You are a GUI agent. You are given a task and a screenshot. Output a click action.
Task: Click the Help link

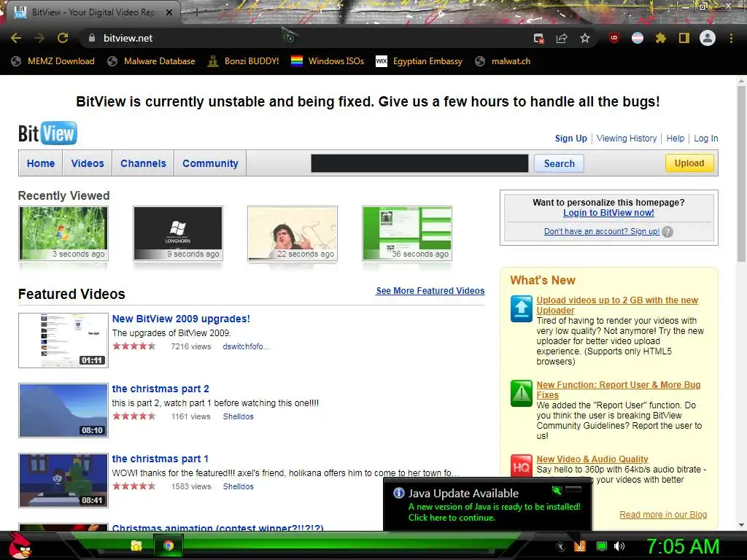[675, 139]
